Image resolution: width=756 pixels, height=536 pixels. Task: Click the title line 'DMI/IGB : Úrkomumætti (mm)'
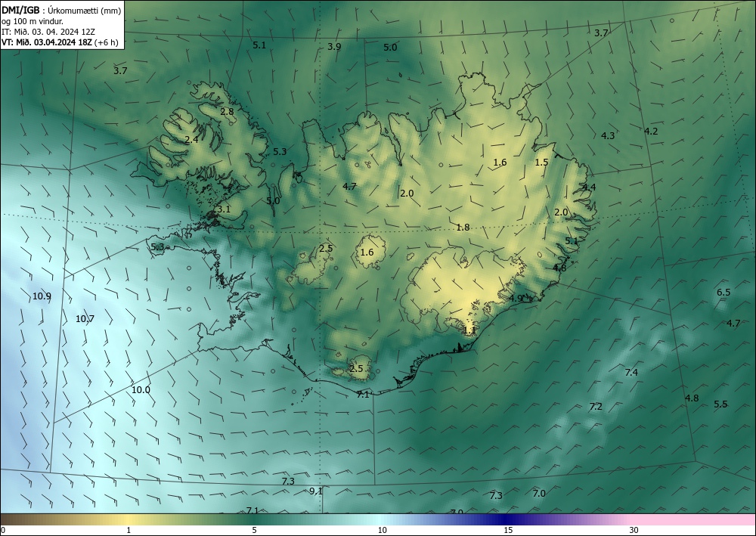[61, 10]
